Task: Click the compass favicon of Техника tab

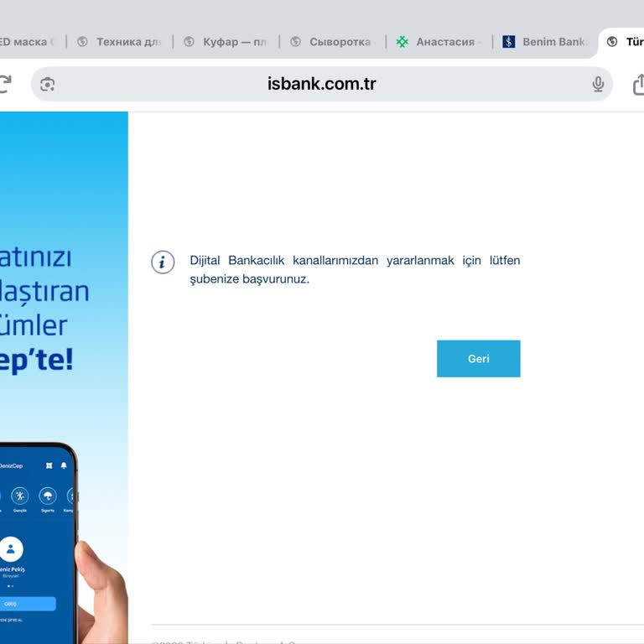Action: [x=82, y=42]
